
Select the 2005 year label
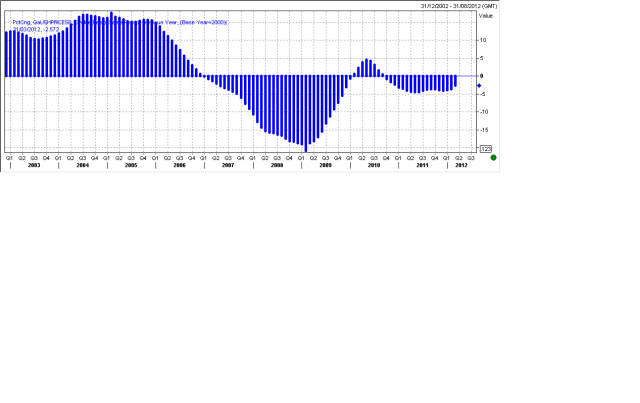click(x=131, y=165)
